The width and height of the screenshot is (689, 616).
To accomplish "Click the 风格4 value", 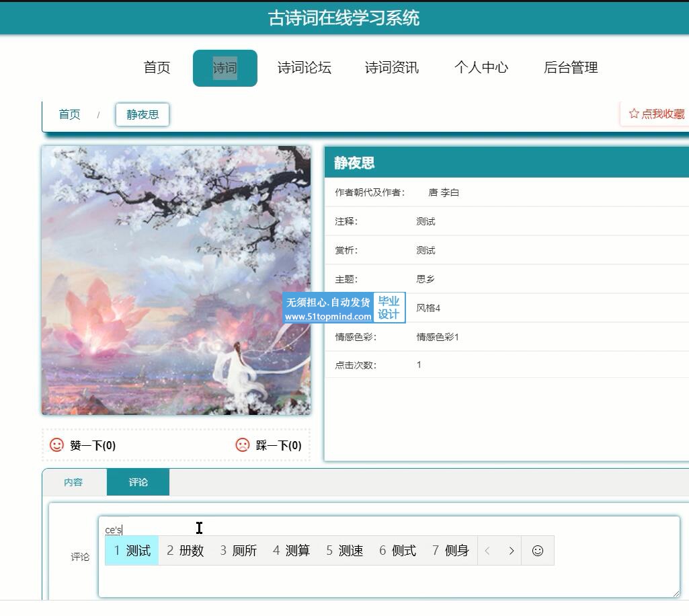I will pyautogui.click(x=428, y=308).
